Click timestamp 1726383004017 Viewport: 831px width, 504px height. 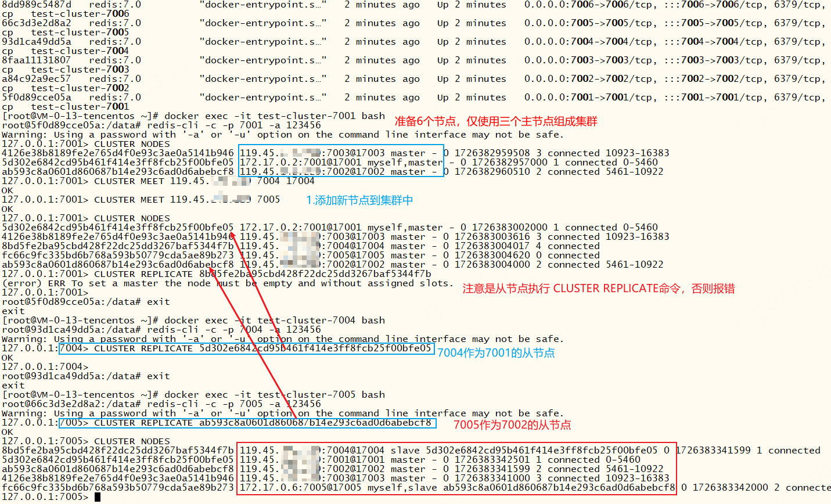[x=492, y=246]
